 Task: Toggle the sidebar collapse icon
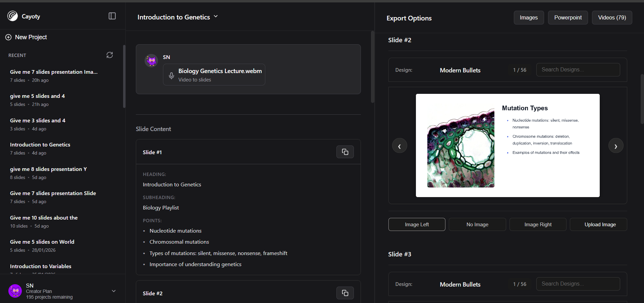pyautogui.click(x=112, y=16)
